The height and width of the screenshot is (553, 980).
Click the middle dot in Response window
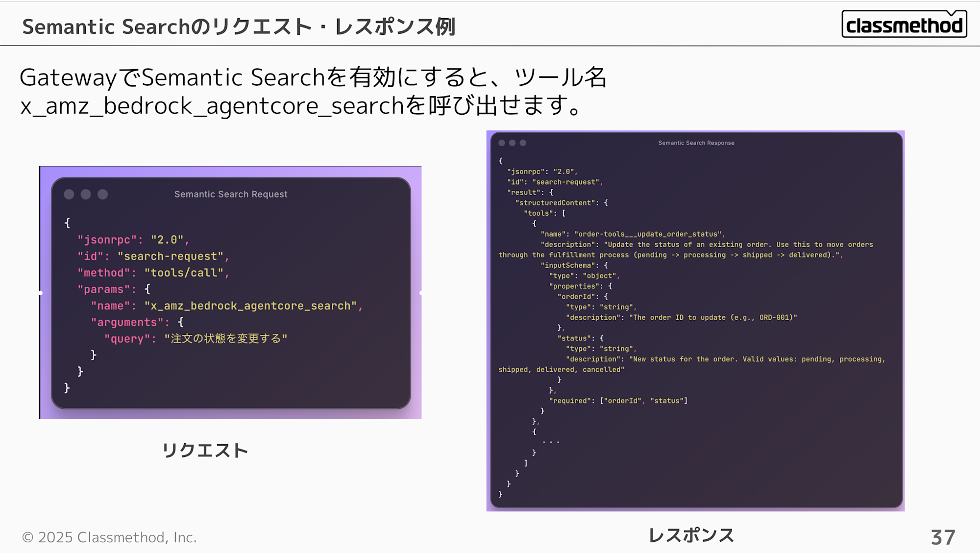[x=513, y=143]
